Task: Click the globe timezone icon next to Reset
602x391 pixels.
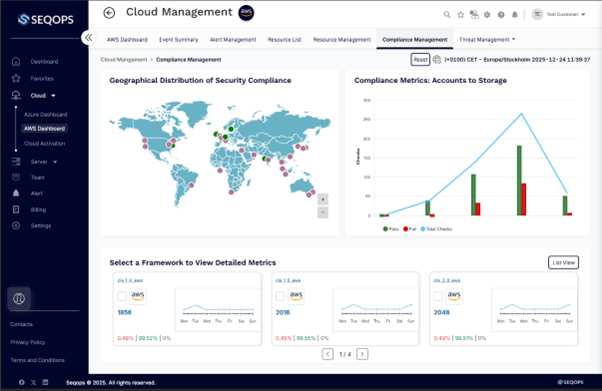Action: 437,60
